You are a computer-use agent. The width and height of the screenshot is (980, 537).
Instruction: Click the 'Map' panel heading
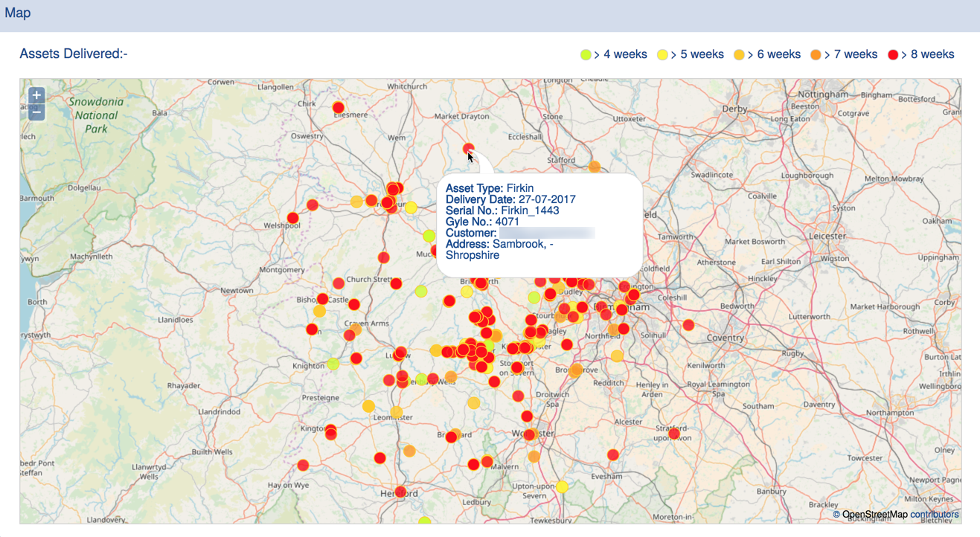pos(18,13)
